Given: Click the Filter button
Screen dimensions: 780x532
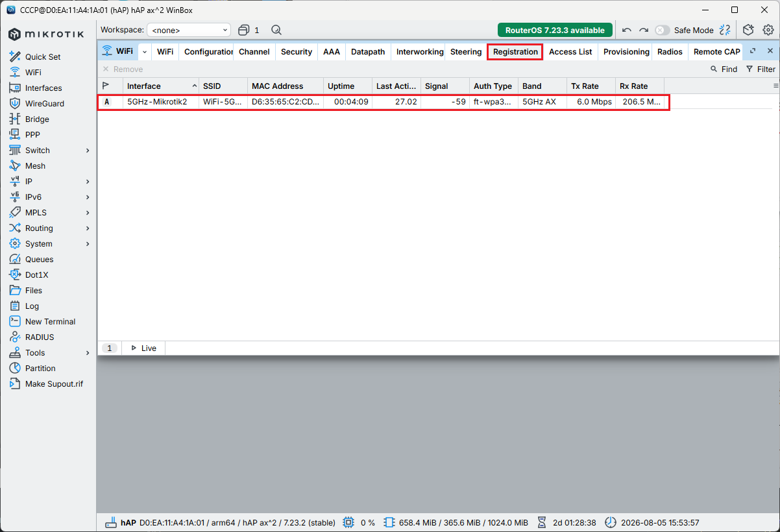Looking at the screenshot, I should coord(761,69).
